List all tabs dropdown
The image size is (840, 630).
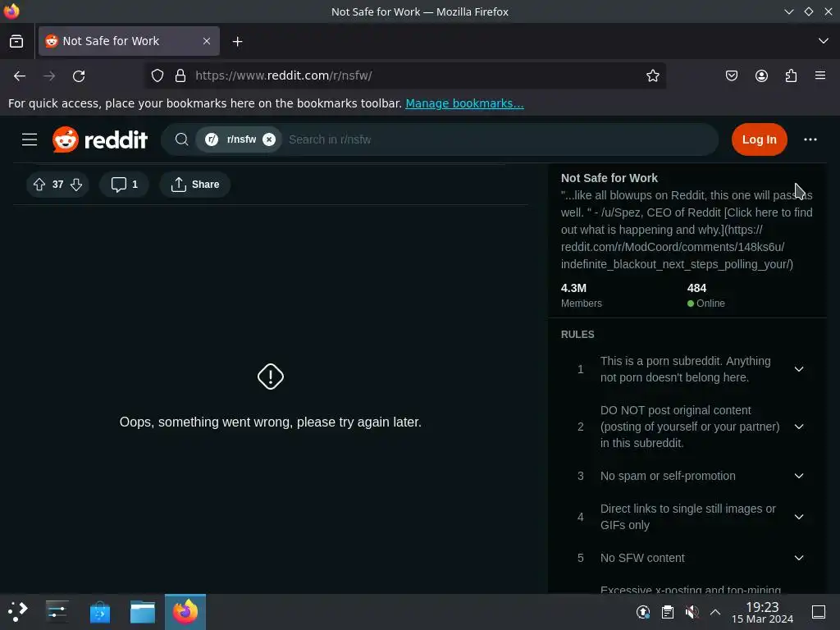click(x=824, y=41)
